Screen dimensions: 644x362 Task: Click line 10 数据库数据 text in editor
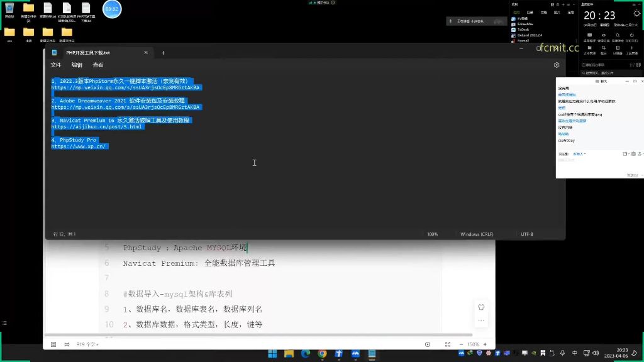(192, 325)
